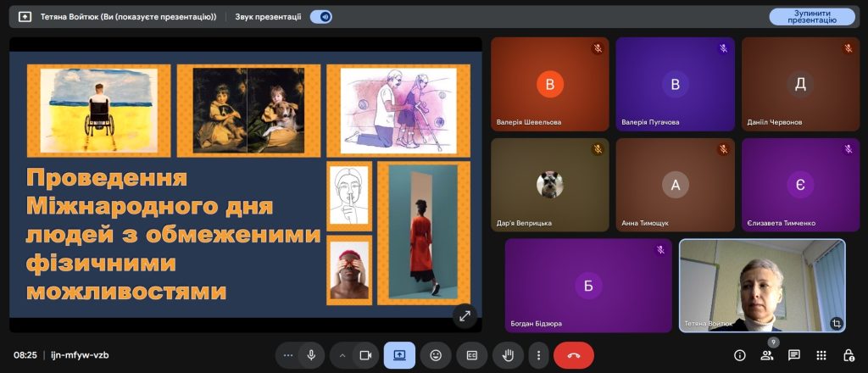868x373 pixels.
Task: Expand the presentation to full screen
Action: pyautogui.click(x=465, y=315)
